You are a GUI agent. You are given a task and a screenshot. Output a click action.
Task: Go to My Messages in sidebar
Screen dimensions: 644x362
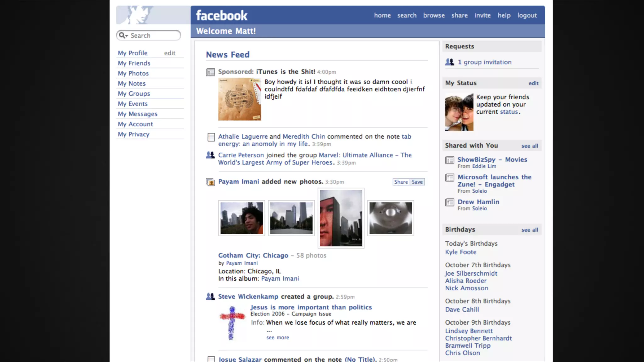pyautogui.click(x=137, y=114)
